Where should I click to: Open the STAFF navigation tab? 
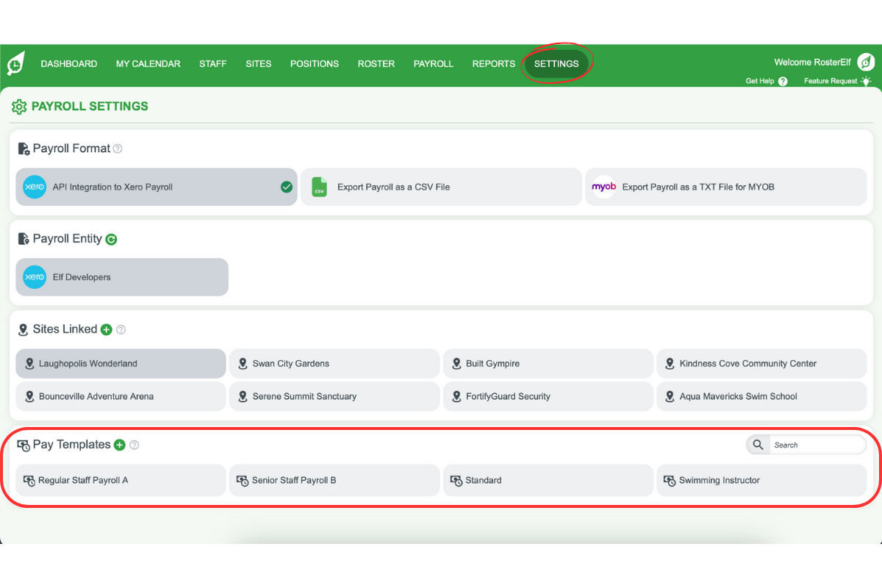pyautogui.click(x=212, y=64)
